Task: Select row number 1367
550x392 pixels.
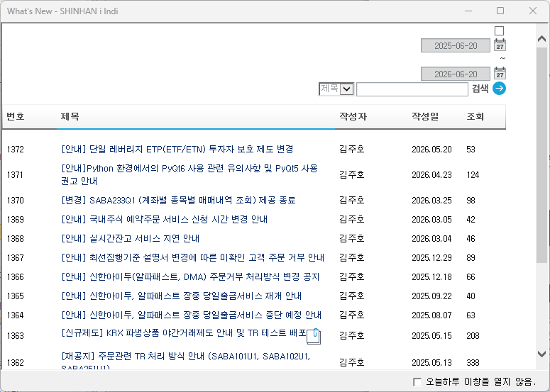Action: 16,258
